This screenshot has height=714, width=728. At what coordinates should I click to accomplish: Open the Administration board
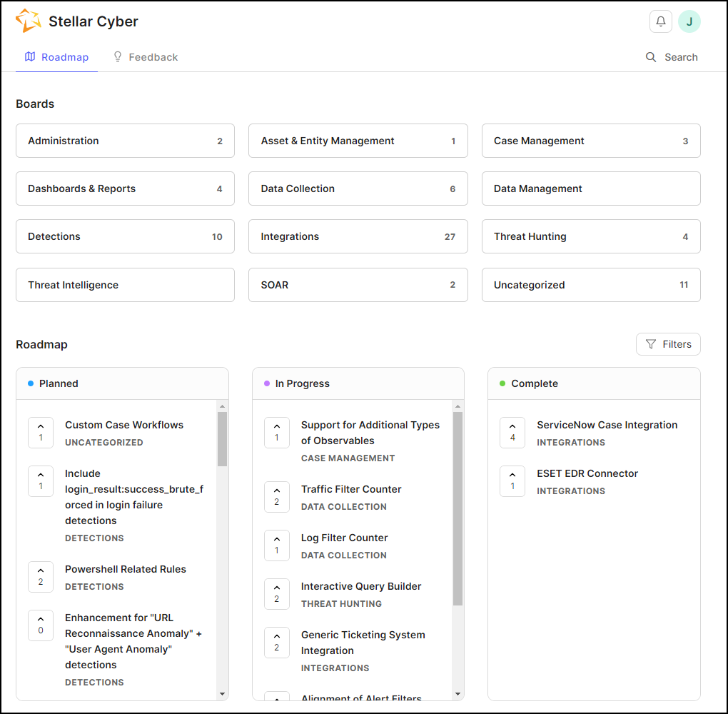tap(126, 141)
